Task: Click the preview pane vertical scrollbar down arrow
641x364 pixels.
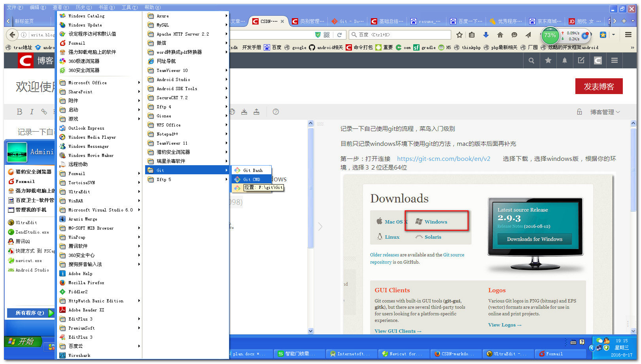Action: [633, 331]
